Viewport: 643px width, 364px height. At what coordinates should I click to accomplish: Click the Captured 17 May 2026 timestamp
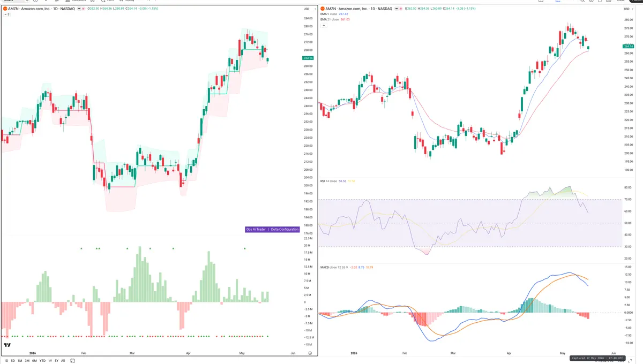pos(599,358)
